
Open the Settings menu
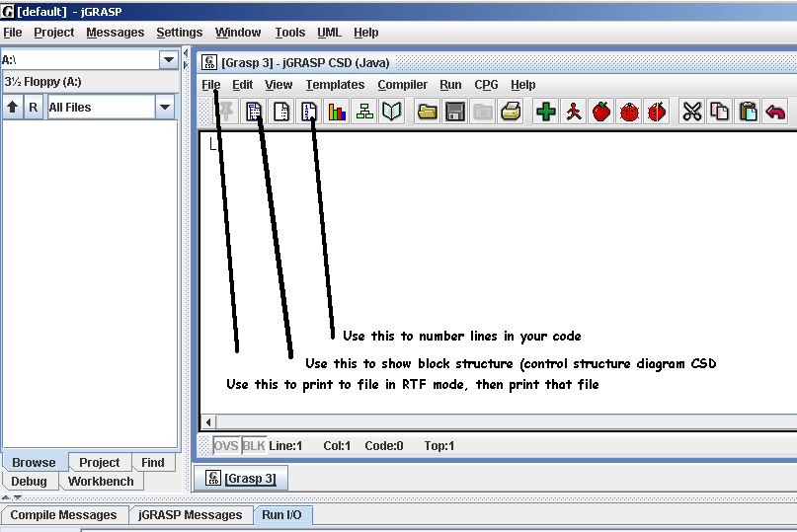click(180, 33)
